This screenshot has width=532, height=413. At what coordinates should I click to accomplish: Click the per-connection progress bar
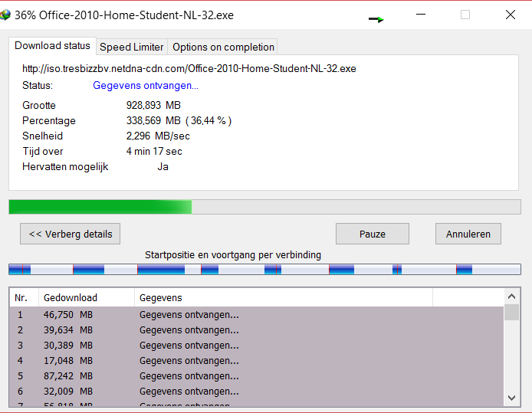pos(264,270)
